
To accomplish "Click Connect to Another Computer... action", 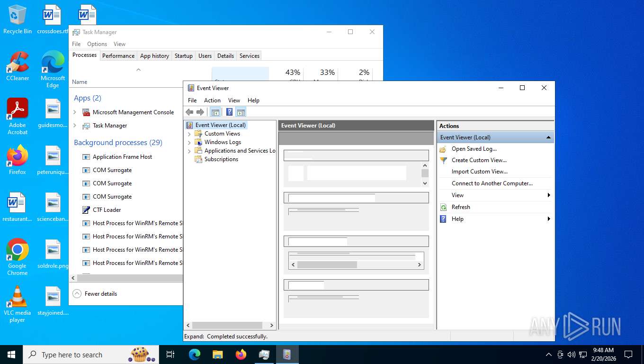I will [492, 183].
